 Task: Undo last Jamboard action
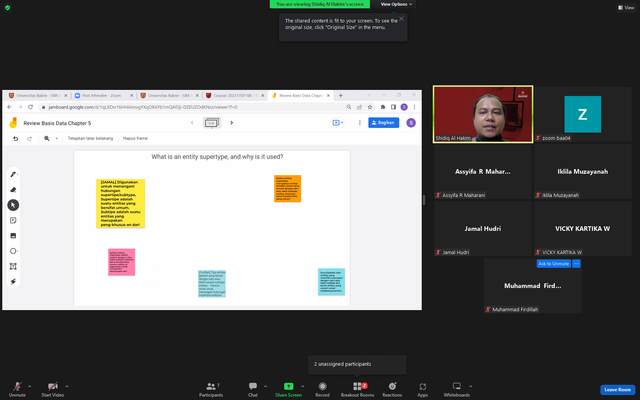[x=16, y=138]
